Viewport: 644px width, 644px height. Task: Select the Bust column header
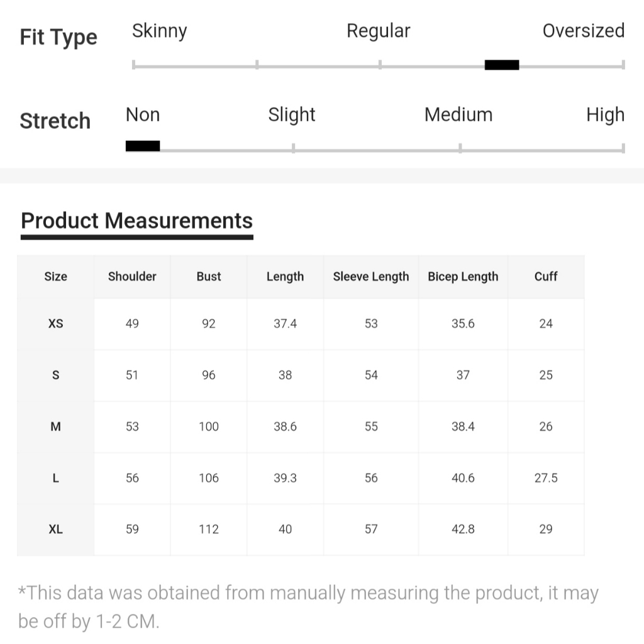pyautogui.click(x=209, y=276)
